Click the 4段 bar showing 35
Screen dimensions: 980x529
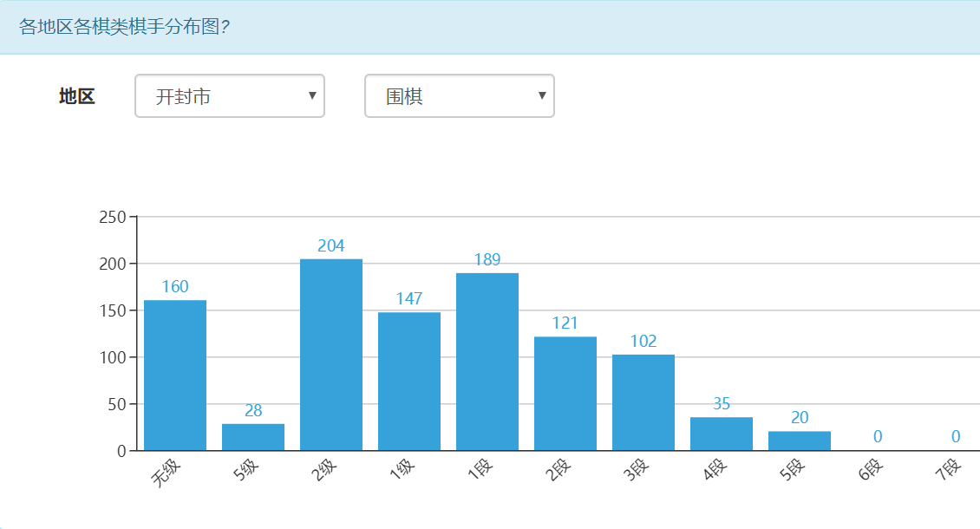point(722,434)
